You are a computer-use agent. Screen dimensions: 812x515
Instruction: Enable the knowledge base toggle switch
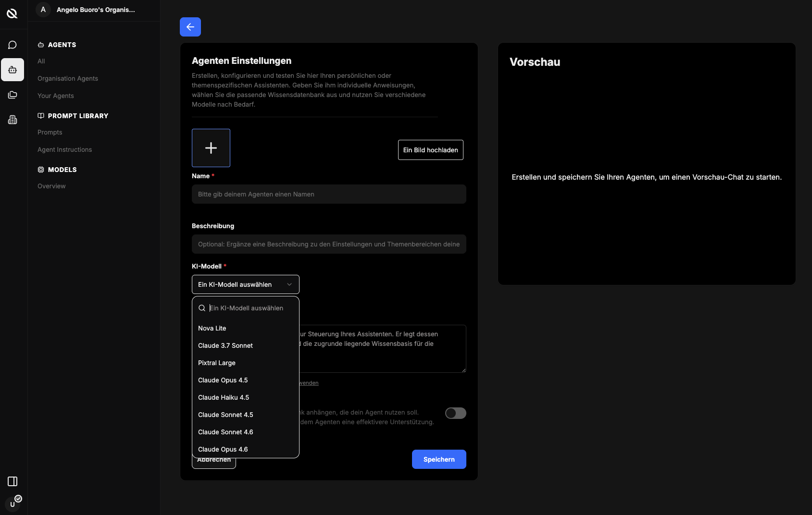pyautogui.click(x=455, y=413)
